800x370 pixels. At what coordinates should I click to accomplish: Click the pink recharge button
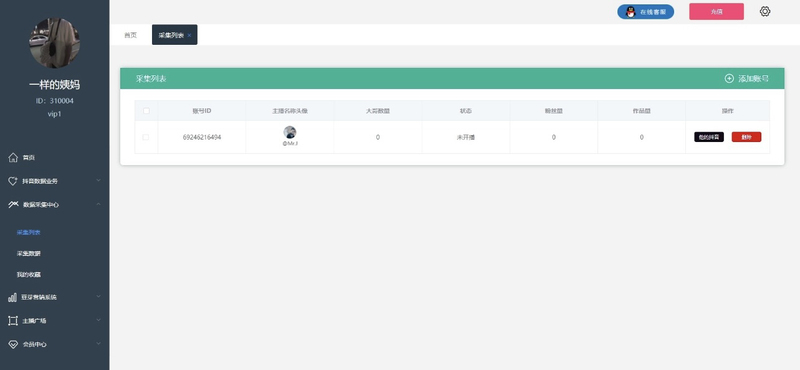click(716, 12)
